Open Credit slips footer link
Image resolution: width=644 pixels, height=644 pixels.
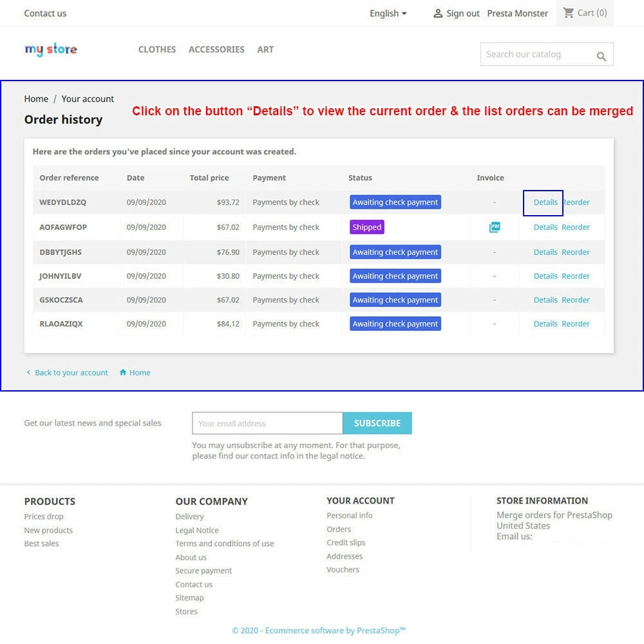tap(346, 542)
